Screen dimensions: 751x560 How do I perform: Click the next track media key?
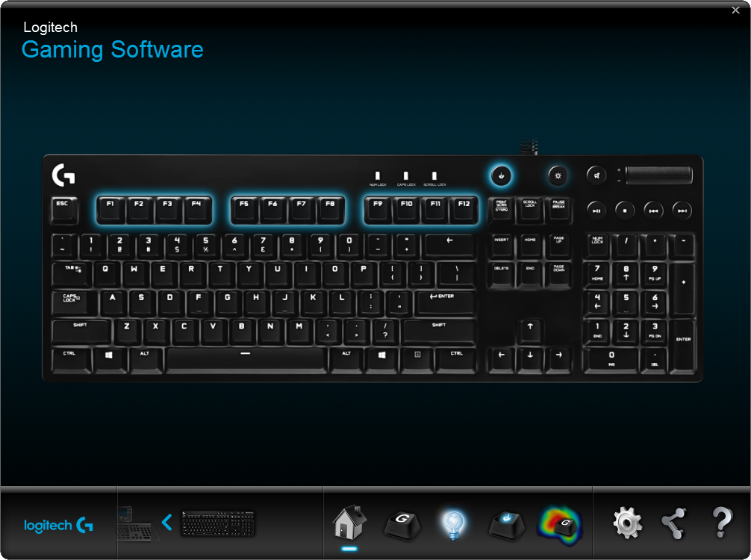[x=682, y=211]
